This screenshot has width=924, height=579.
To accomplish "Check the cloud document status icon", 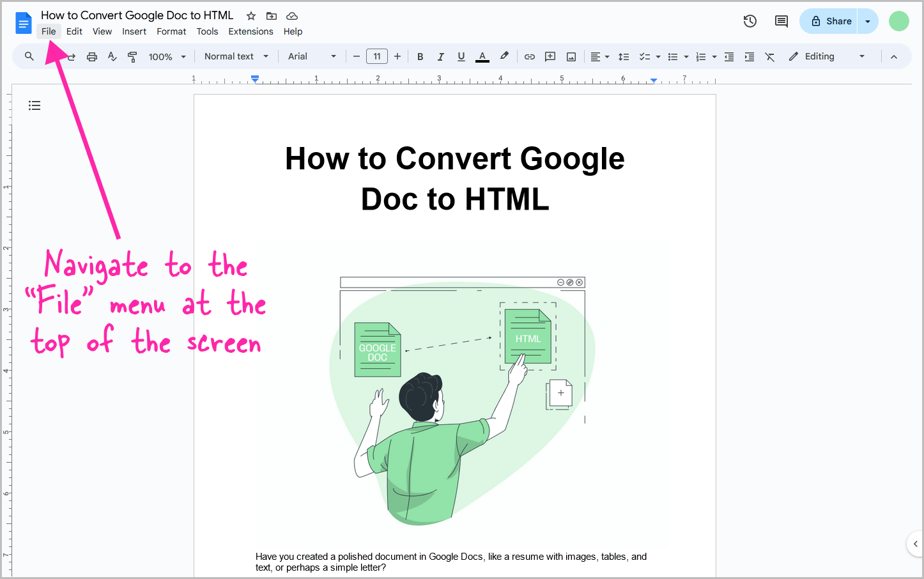I will click(292, 16).
